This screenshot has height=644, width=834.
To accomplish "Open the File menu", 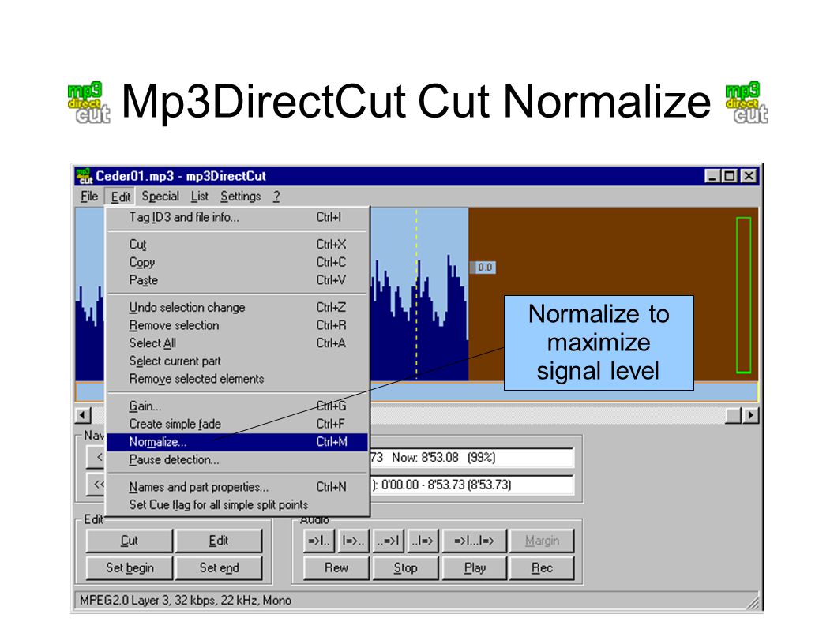I will pos(88,197).
